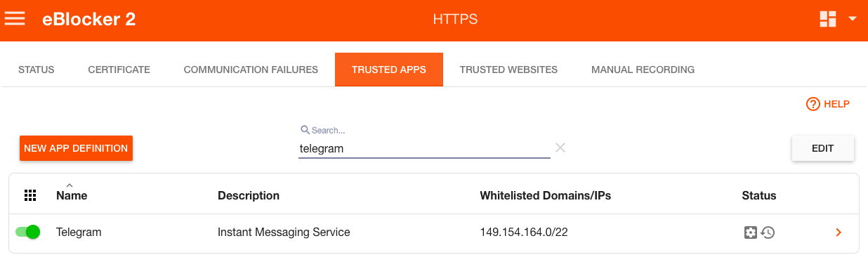Expand the Telegram row details chevron
The width and height of the screenshot is (868, 262).
coord(839,232)
